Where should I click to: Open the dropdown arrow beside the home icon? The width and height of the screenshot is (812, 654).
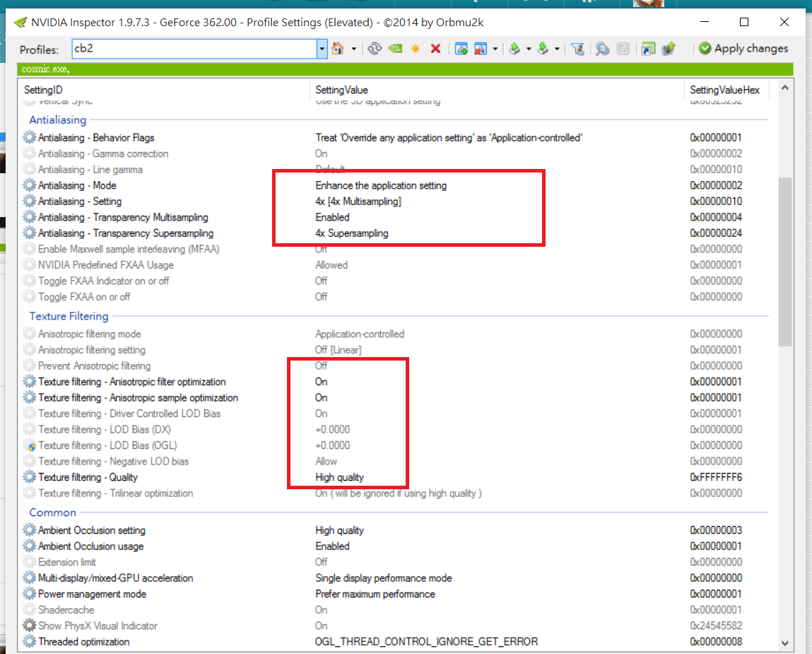tap(353, 49)
